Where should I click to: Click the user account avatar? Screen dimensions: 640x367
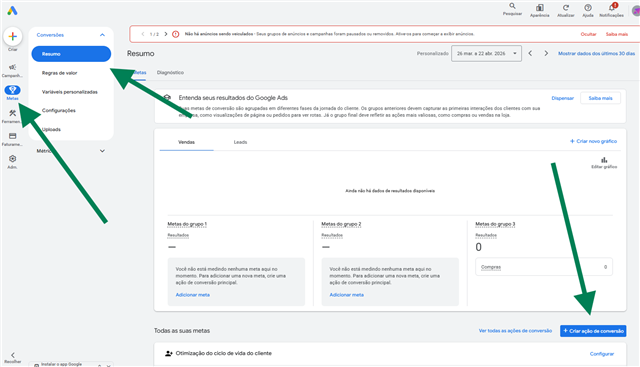[636, 11]
